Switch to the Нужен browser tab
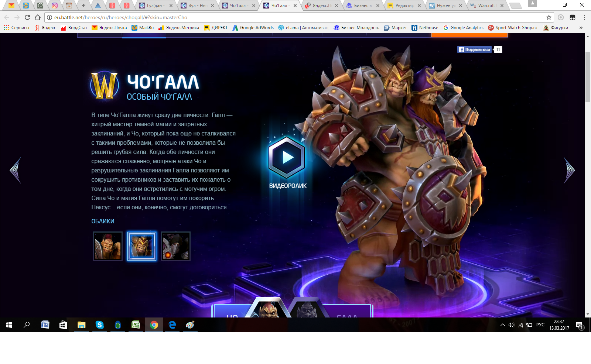The image size is (591, 364). pyautogui.click(x=445, y=6)
